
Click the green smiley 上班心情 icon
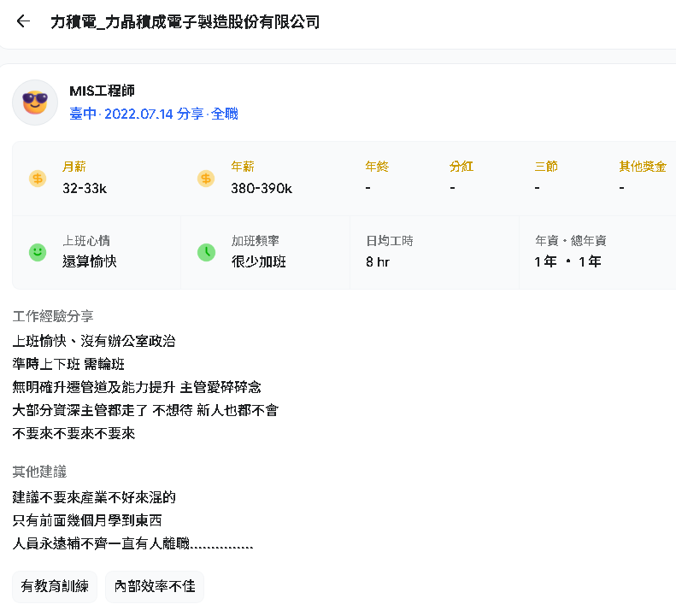pyautogui.click(x=38, y=252)
